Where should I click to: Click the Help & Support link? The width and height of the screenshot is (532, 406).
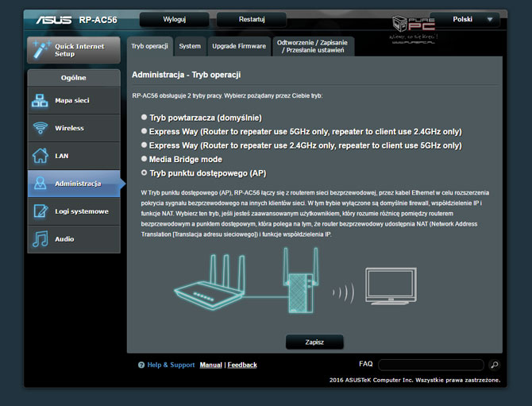click(171, 365)
